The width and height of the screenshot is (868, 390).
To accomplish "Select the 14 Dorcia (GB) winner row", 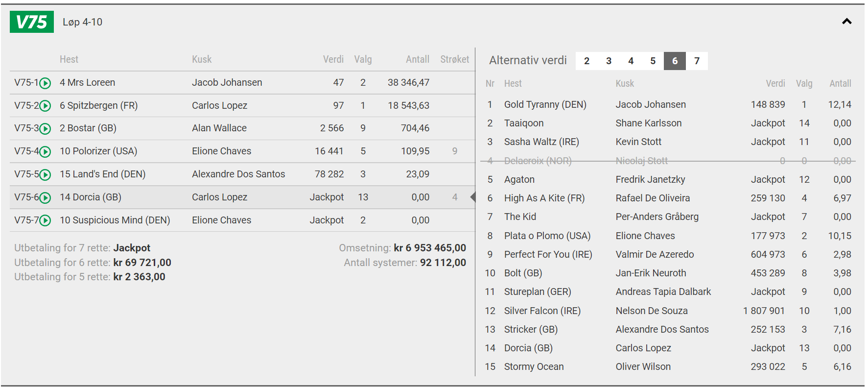I will coord(242,197).
